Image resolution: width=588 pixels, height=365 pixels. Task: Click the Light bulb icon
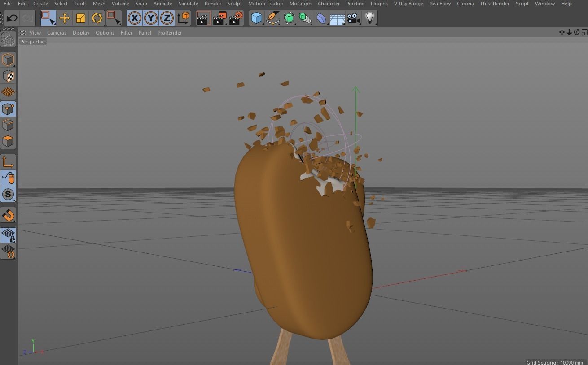(x=370, y=18)
